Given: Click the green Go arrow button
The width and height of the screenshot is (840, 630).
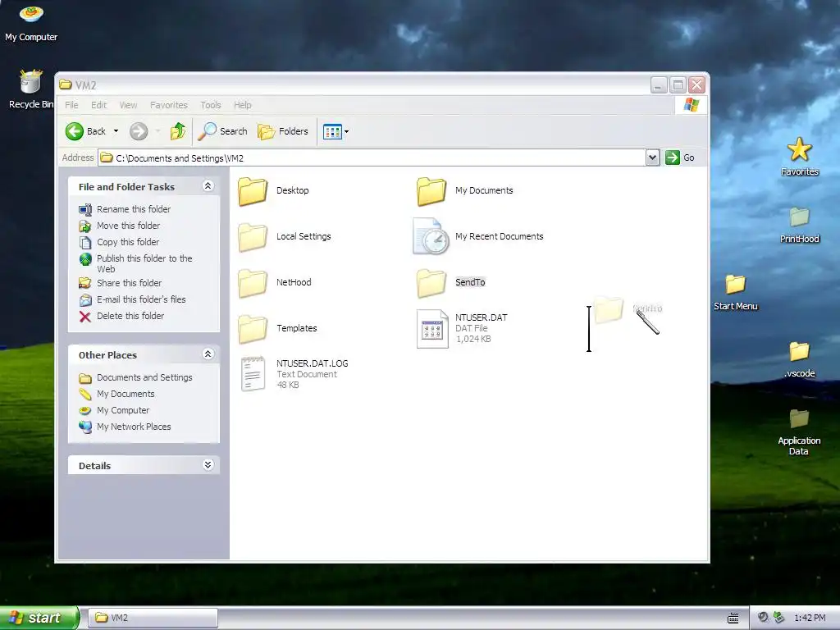Looking at the screenshot, I should (673, 157).
